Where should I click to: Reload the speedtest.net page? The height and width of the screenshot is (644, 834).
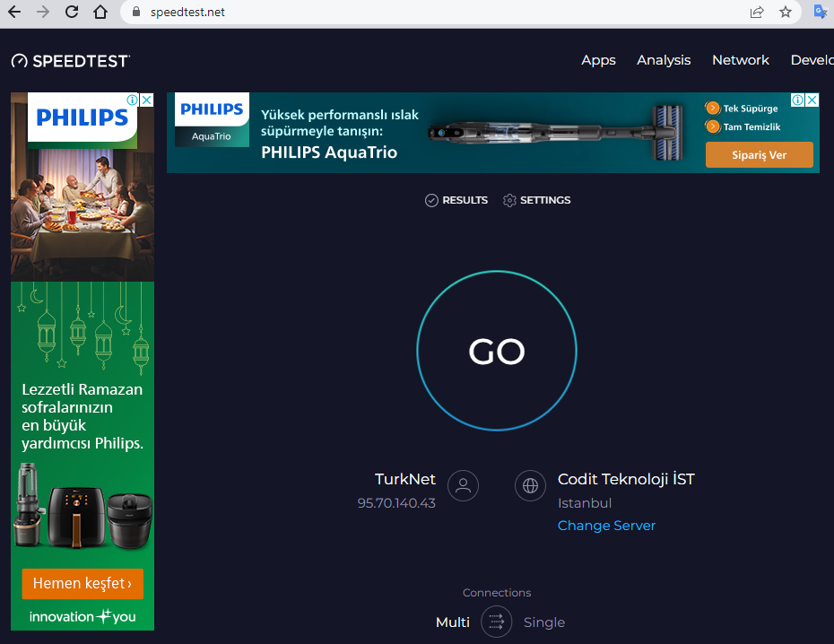(x=72, y=12)
